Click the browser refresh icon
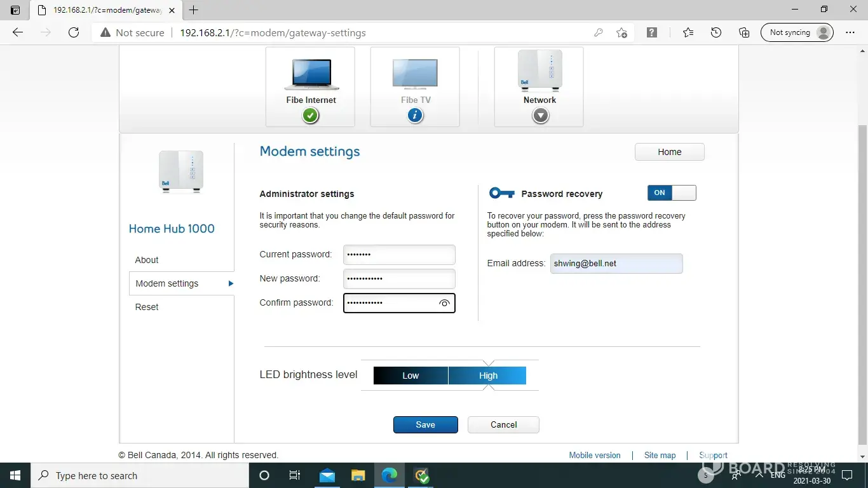Viewport: 868px width, 488px height. 74,32
